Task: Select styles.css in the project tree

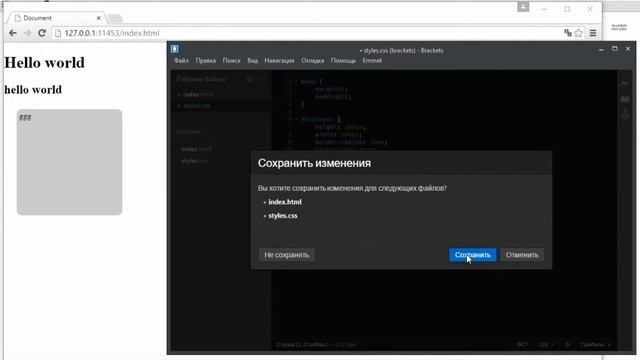Action: point(195,161)
